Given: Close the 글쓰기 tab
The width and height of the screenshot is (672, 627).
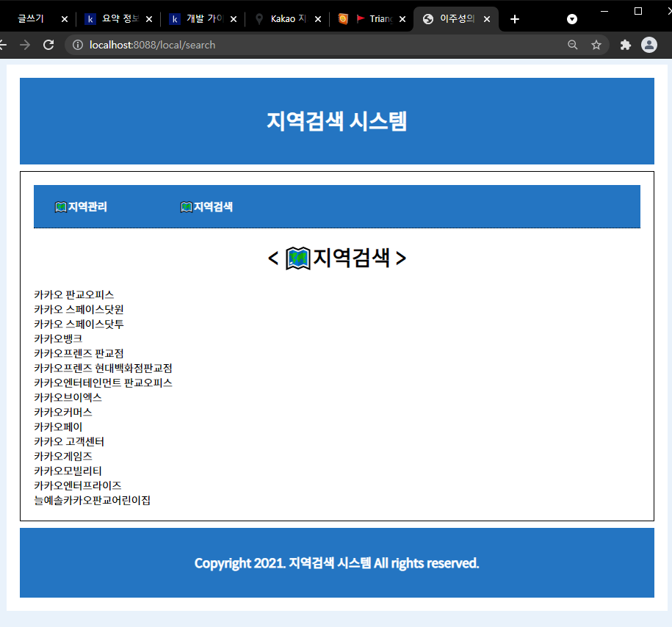Looking at the screenshot, I should (65, 19).
